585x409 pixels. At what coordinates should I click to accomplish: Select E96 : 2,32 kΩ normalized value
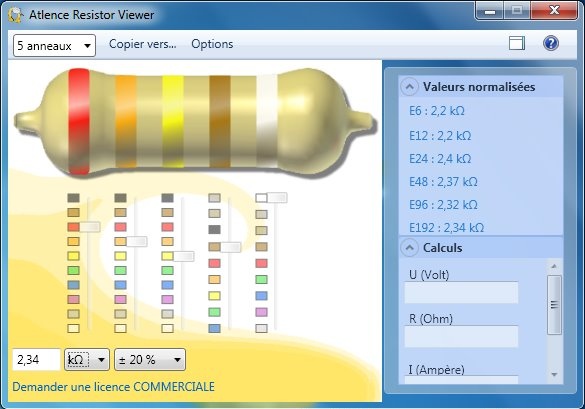(443, 205)
